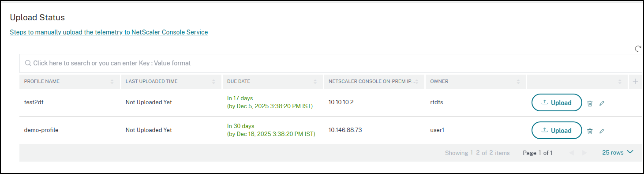The height and width of the screenshot is (174, 644).
Task: Open steps to manually upload telemetry link
Action: [109, 32]
